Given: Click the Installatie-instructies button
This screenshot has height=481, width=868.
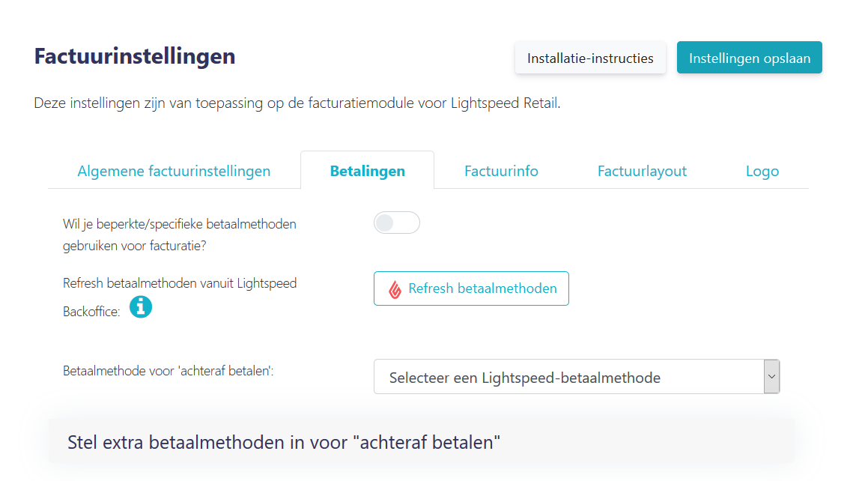Looking at the screenshot, I should pos(590,58).
